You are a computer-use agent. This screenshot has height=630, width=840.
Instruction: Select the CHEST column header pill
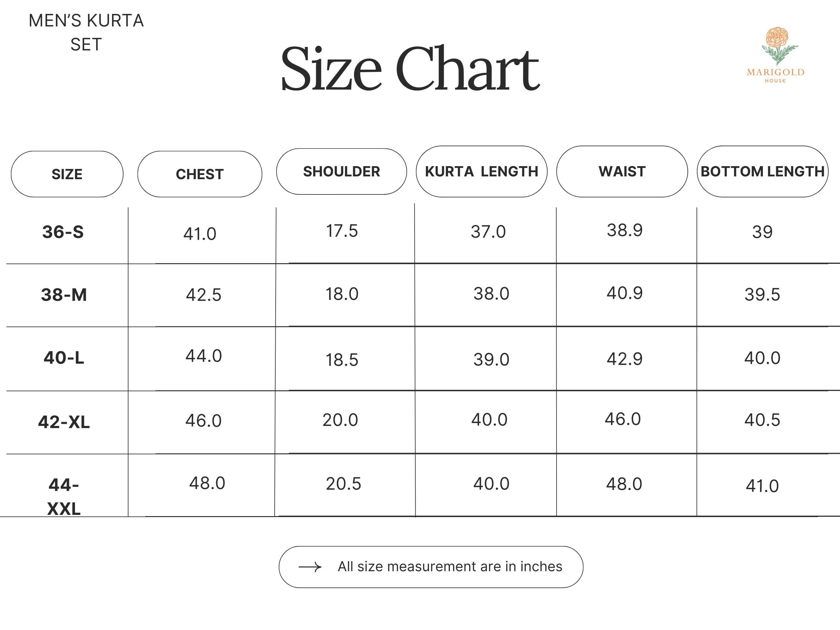pyautogui.click(x=200, y=174)
